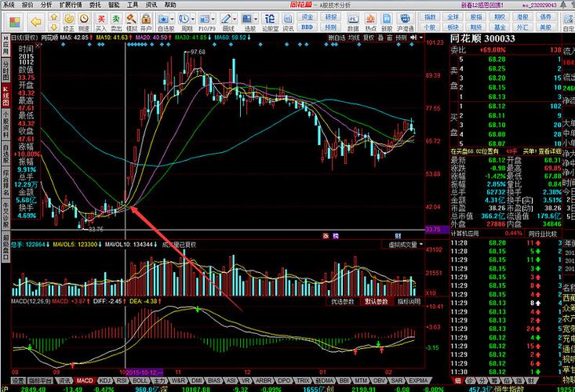The image size is (575, 392).
Task: Open the 委托 menu
Action: point(95,5)
